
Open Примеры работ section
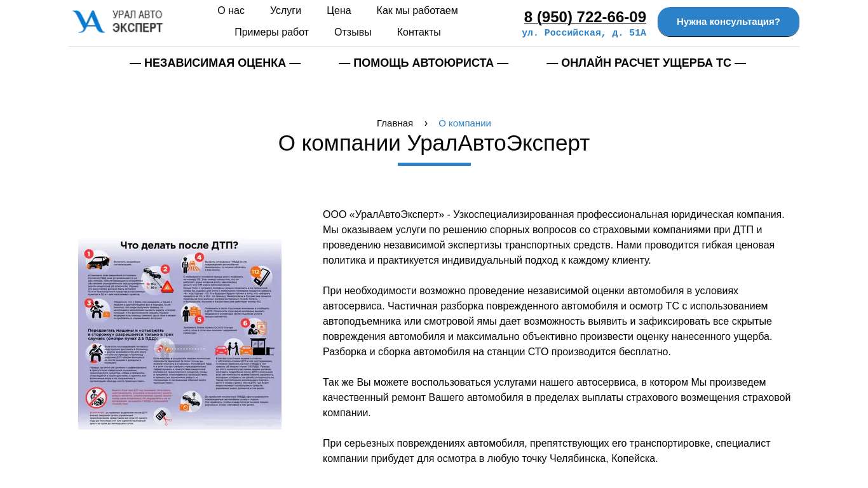coord(271,32)
